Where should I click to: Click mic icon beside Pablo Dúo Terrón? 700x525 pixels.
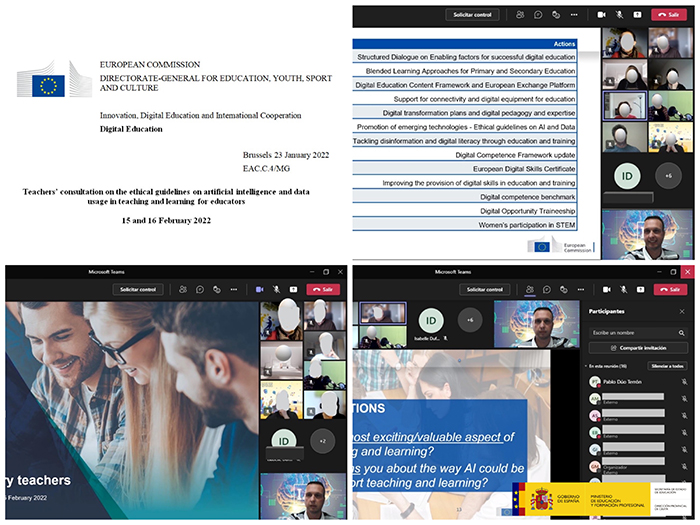[684, 382]
